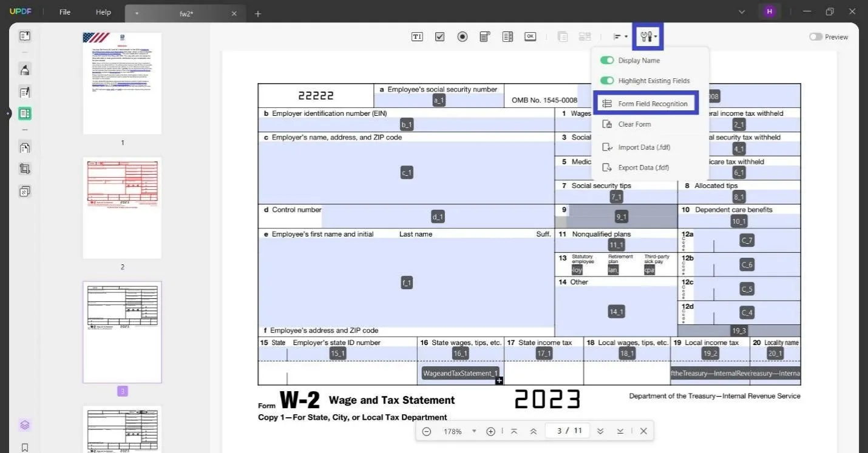Zoom out with the minus icon
Image resolution: width=868 pixels, height=453 pixels.
(x=427, y=431)
